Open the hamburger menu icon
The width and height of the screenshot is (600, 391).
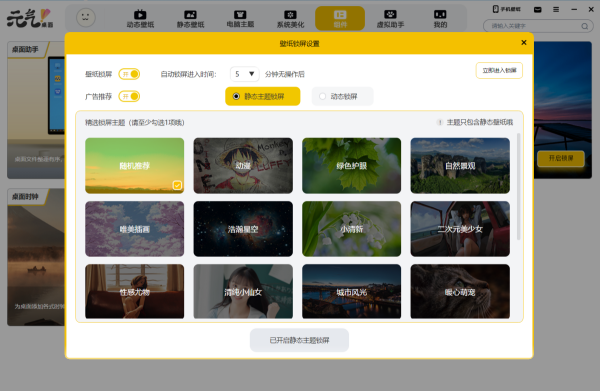pos(556,10)
